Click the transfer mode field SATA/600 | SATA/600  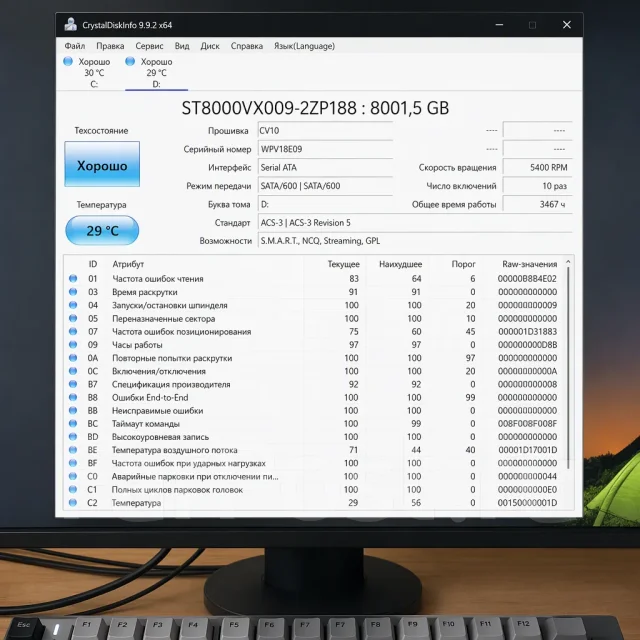[325, 186]
